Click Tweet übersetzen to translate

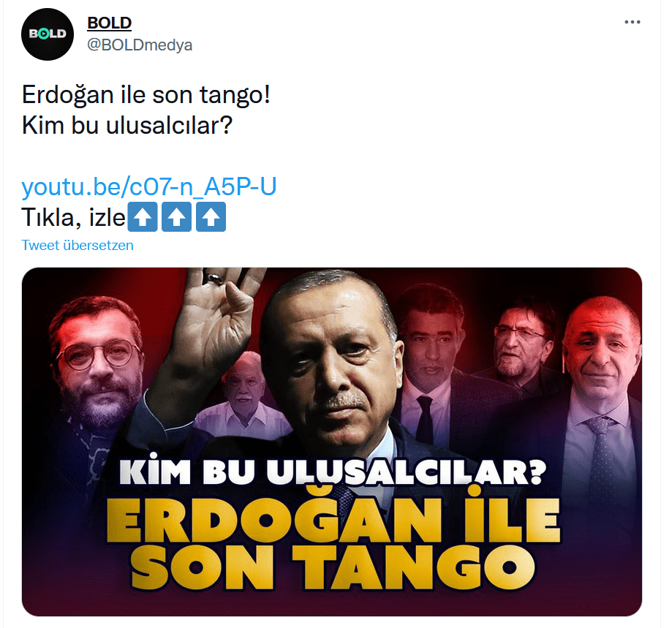coord(78,246)
